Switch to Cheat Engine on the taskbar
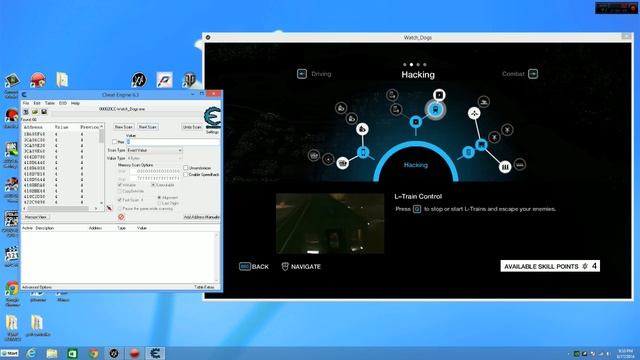 155,353
